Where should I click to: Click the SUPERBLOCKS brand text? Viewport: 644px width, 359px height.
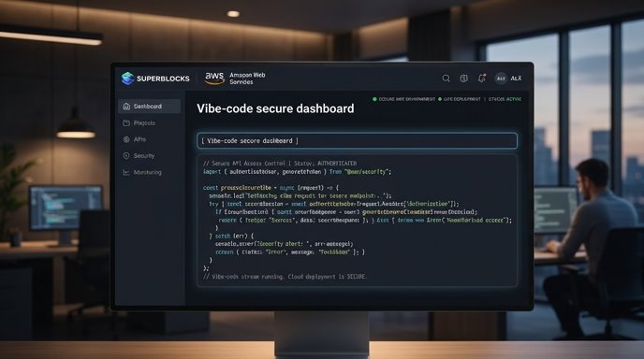click(163, 79)
